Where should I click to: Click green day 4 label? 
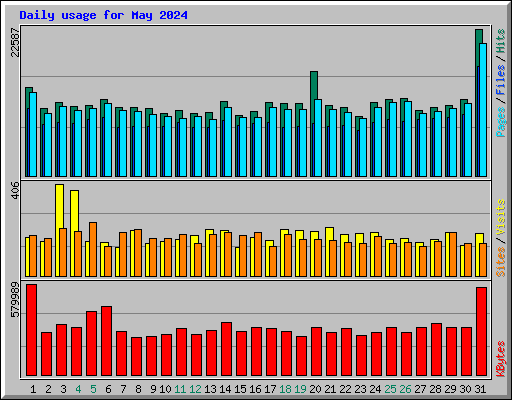pyautogui.click(x=78, y=389)
